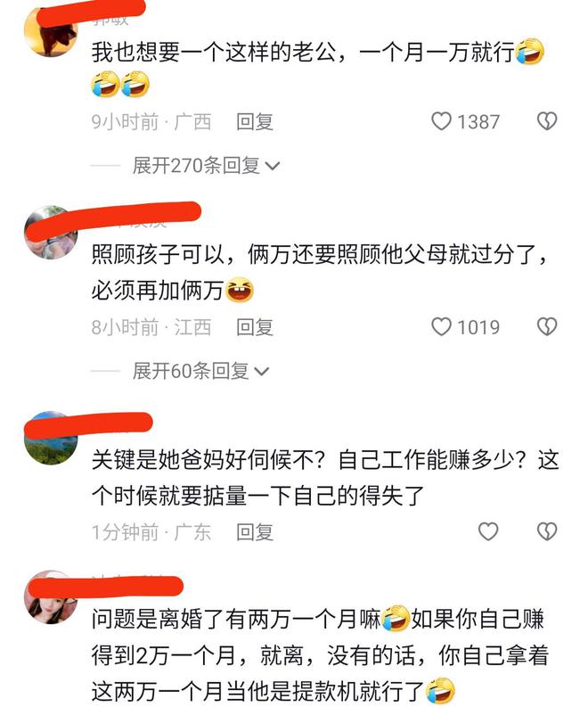The width and height of the screenshot is (588, 707).
Task: Dislike the Guangdong comment posted 1分钟前
Action: click(547, 531)
